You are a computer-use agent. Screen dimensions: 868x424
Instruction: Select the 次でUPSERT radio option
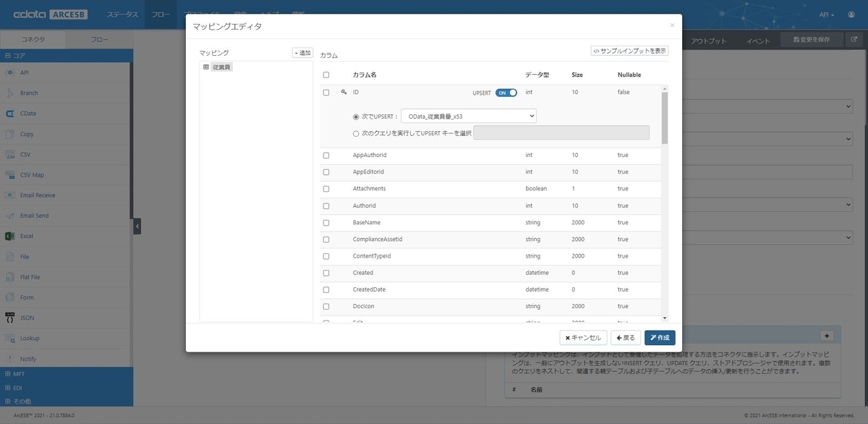(x=356, y=116)
